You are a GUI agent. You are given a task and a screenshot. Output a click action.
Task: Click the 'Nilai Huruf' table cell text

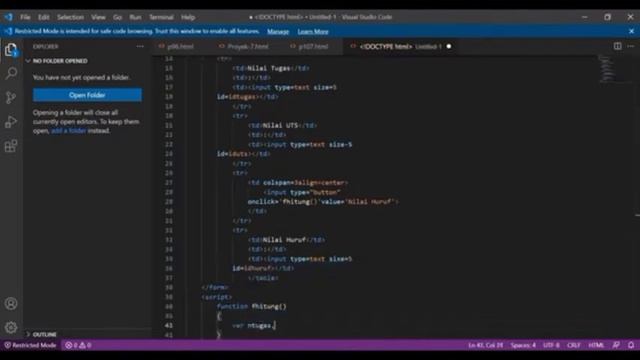pyautogui.click(x=284, y=240)
